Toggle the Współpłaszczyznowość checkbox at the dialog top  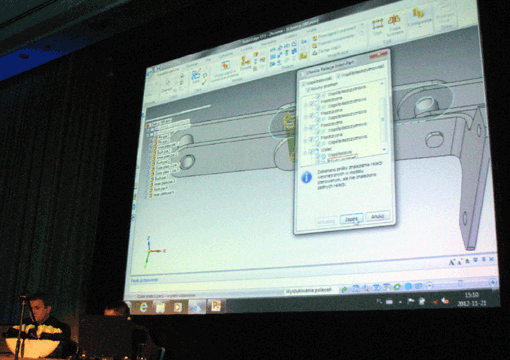(x=338, y=76)
